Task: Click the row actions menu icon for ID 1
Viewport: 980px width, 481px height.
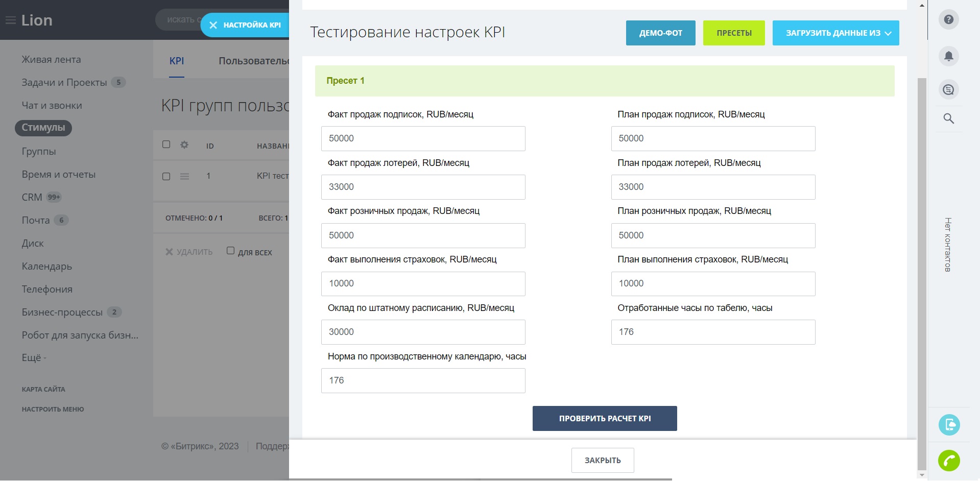Action: [x=184, y=176]
